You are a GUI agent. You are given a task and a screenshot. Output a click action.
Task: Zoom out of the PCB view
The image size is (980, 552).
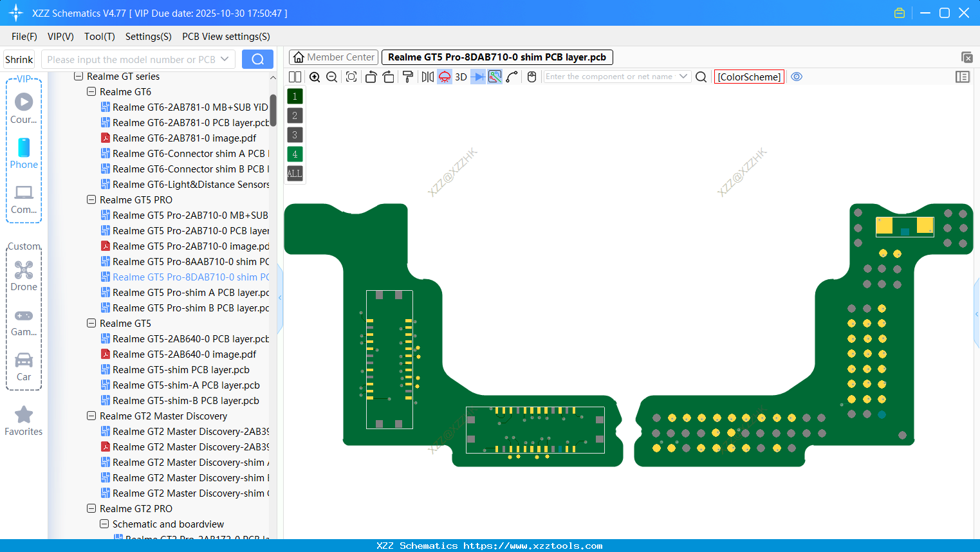pyautogui.click(x=332, y=77)
